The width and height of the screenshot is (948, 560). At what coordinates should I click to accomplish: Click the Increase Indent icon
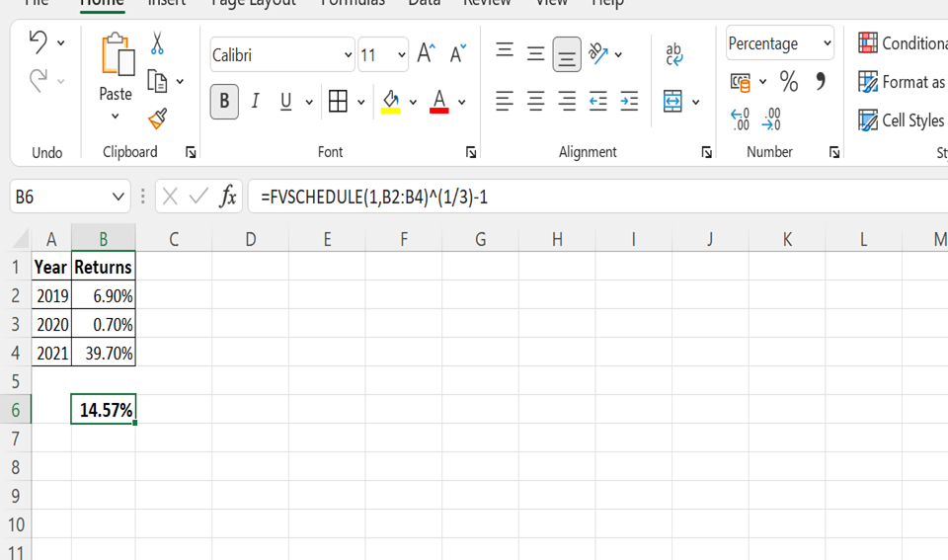pyautogui.click(x=629, y=101)
